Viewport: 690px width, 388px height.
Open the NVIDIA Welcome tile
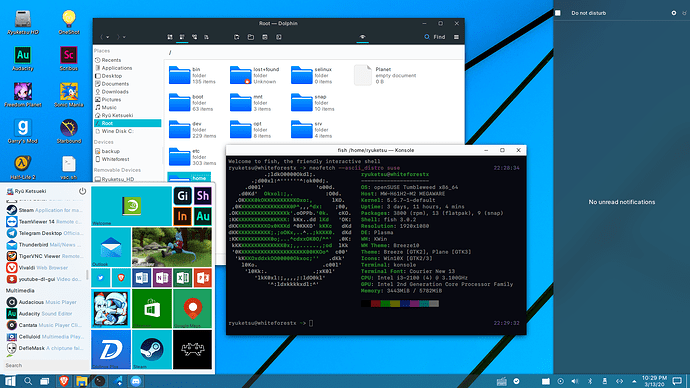pyautogui.click(x=131, y=206)
